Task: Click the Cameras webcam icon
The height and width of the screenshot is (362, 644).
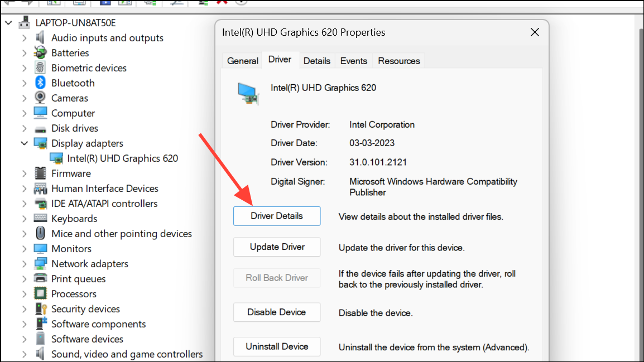Action: pos(40,98)
